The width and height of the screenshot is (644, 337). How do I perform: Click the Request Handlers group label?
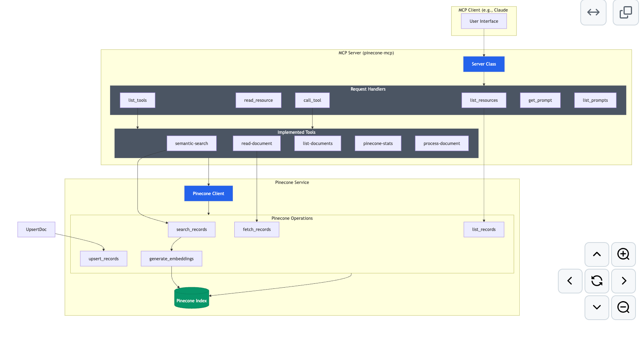368,89
